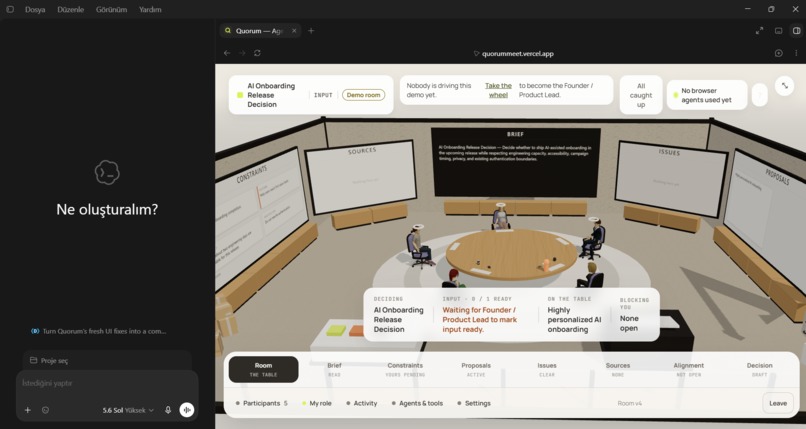This screenshot has width=806, height=429.
Task: Select the ISSUES wall screen
Action: tap(671, 178)
